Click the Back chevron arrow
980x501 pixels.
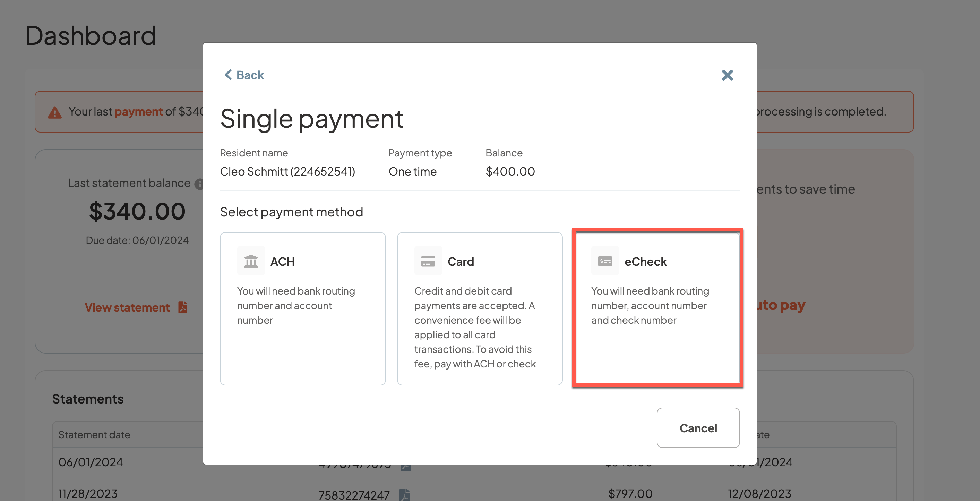coord(228,75)
